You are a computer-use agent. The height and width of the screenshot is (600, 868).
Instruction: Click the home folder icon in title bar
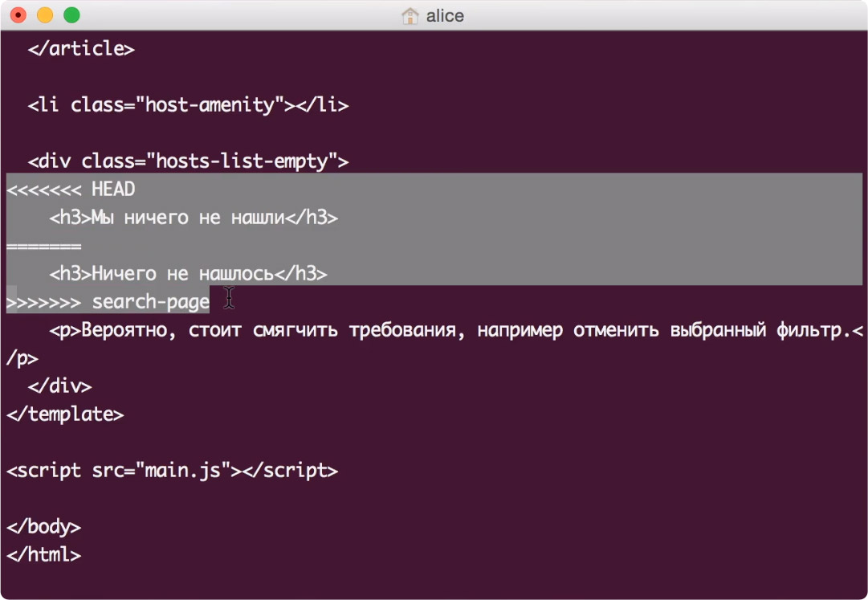tap(410, 16)
